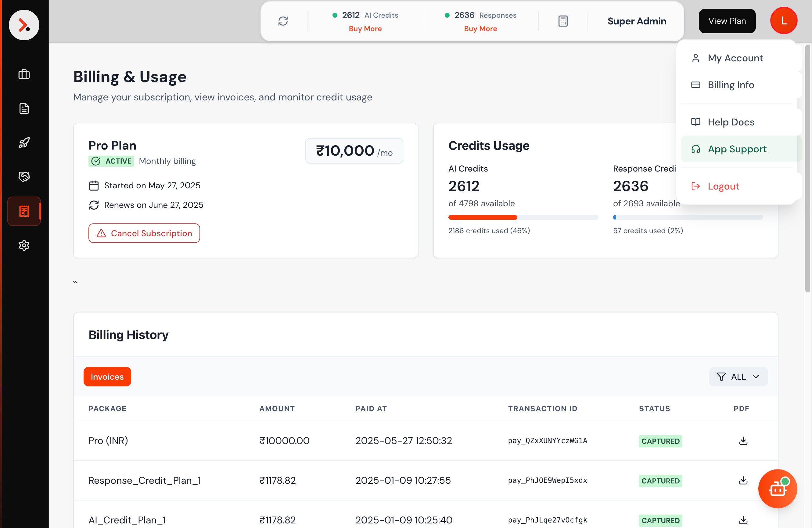The width and height of the screenshot is (812, 528).
Task: Click the AI Credits usage progress bar
Action: click(523, 217)
